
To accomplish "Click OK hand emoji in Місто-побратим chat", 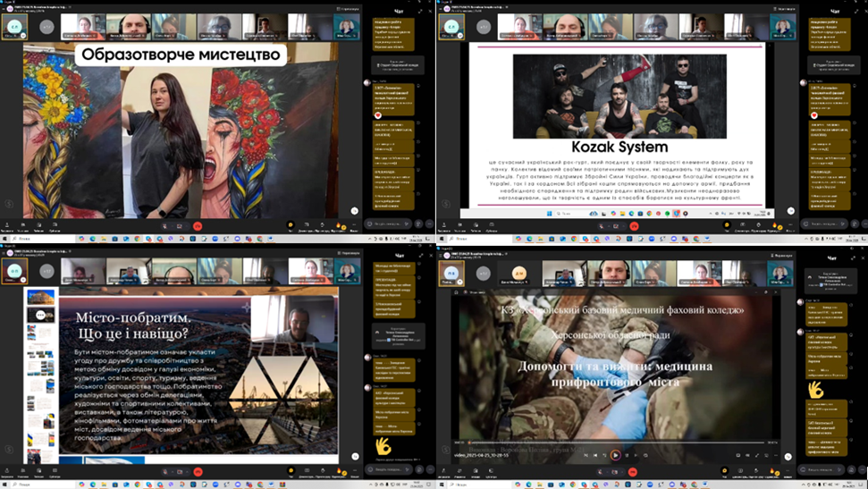I will pyautogui.click(x=383, y=446).
